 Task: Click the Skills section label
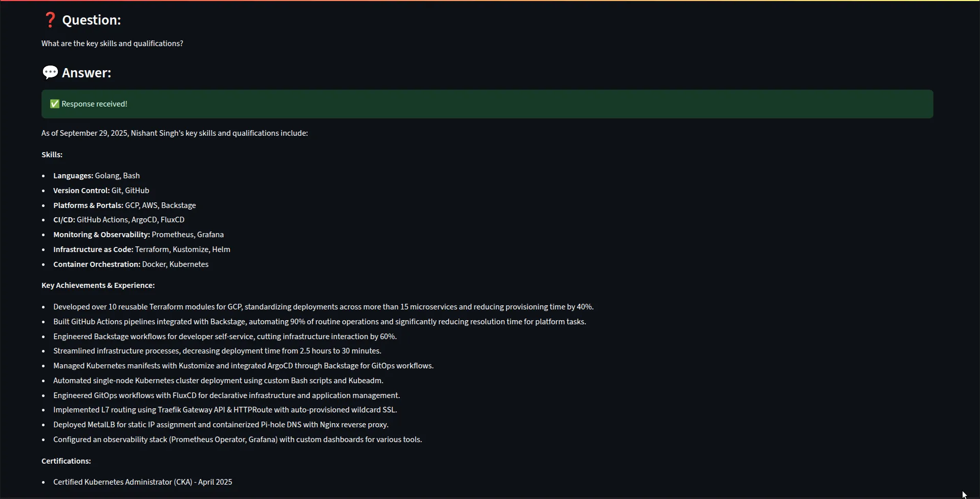pyautogui.click(x=52, y=155)
